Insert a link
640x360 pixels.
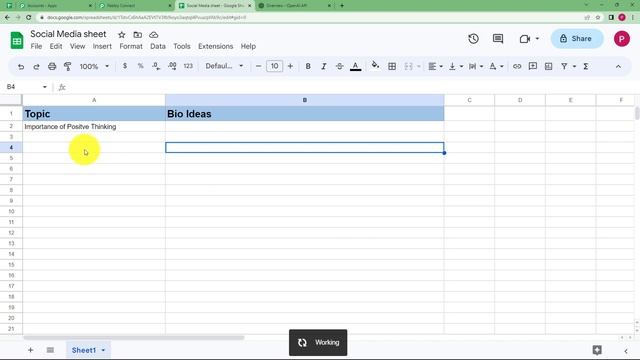click(x=517, y=66)
